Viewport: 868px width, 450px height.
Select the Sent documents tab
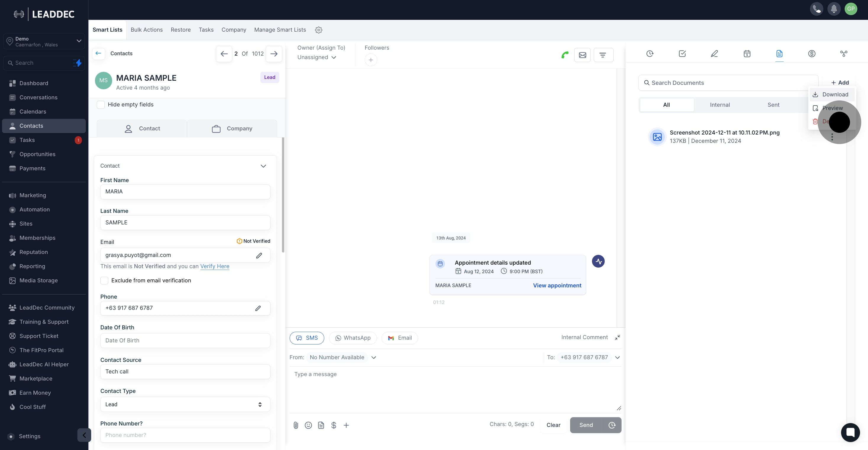click(773, 105)
